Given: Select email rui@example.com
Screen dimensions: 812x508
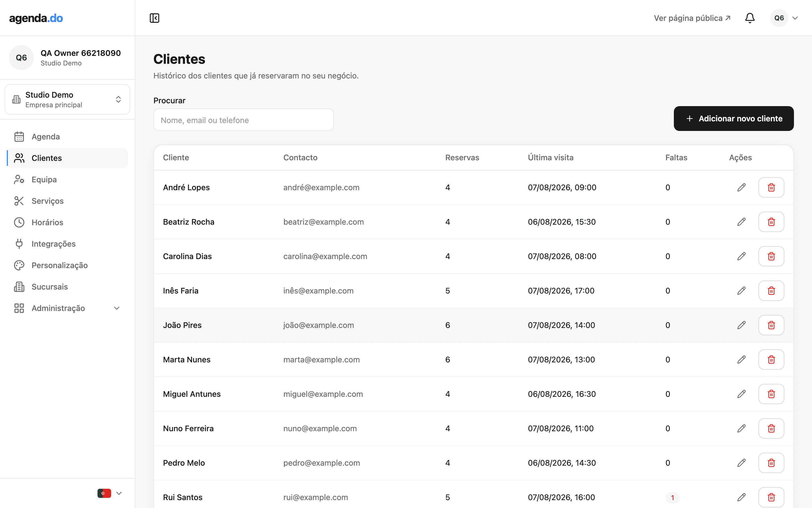Looking at the screenshot, I should tap(315, 497).
